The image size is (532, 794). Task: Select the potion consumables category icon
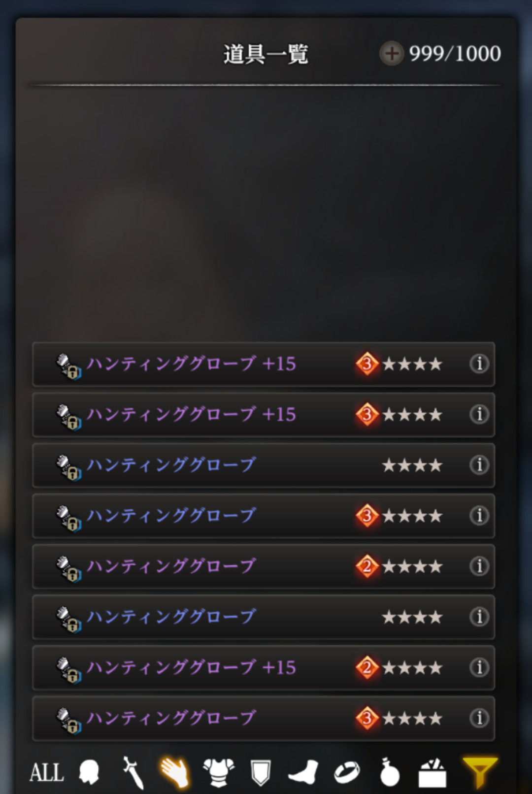(390, 772)
